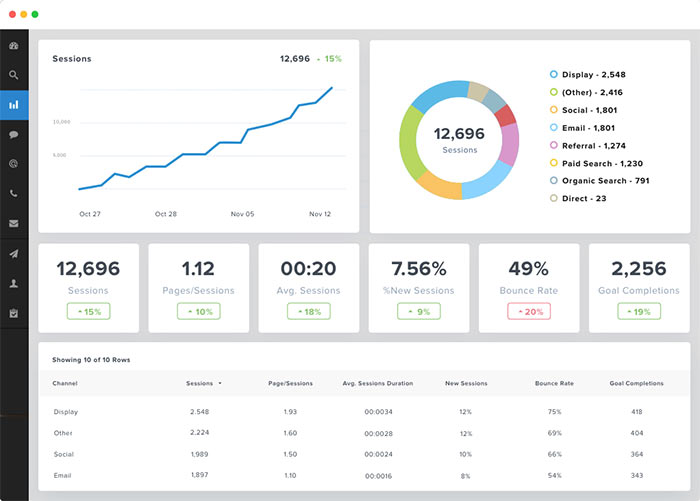Click the at-sign mentions sidebar icon
The image size is (700, 501).
pos(14,163)
